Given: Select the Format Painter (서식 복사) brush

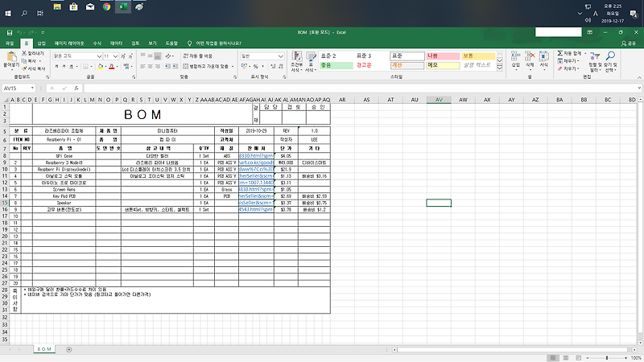Looking at the screenshot, I should (24, 68).
